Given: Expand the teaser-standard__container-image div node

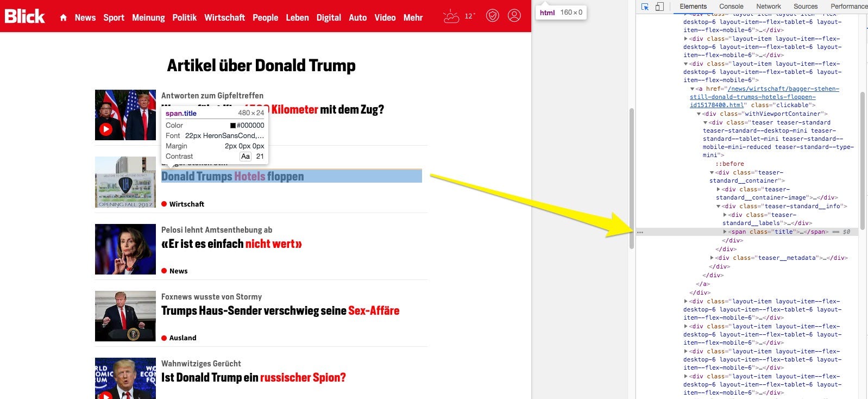Looking at the screenshot, I should point(718,189).
